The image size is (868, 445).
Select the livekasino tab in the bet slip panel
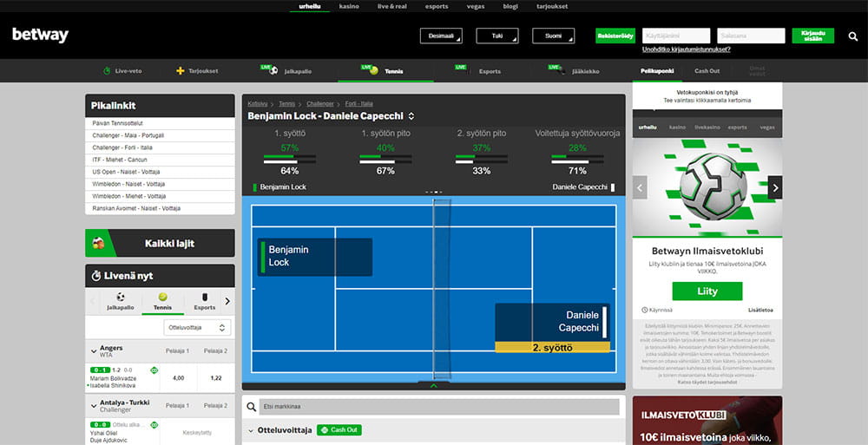pyautogui.click(x=707, y=128)
